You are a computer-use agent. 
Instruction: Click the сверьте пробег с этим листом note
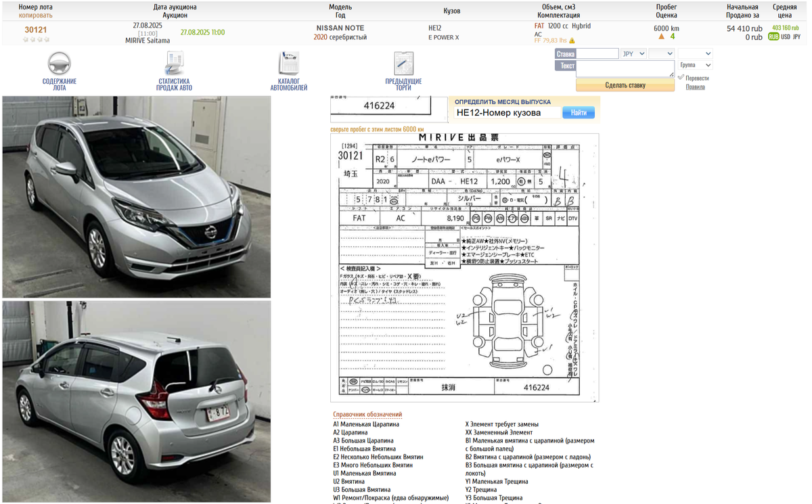pos(377,129)
